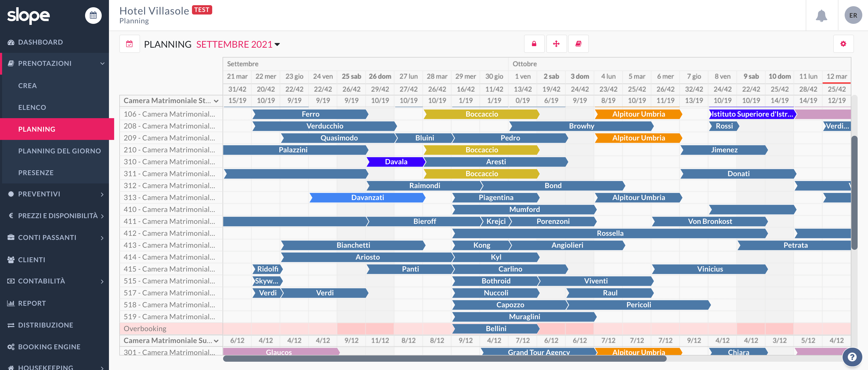Open the ELENCO submenu item
Image resolution: width=868 pixels, height=370 pixels.
tap(32, 107)
